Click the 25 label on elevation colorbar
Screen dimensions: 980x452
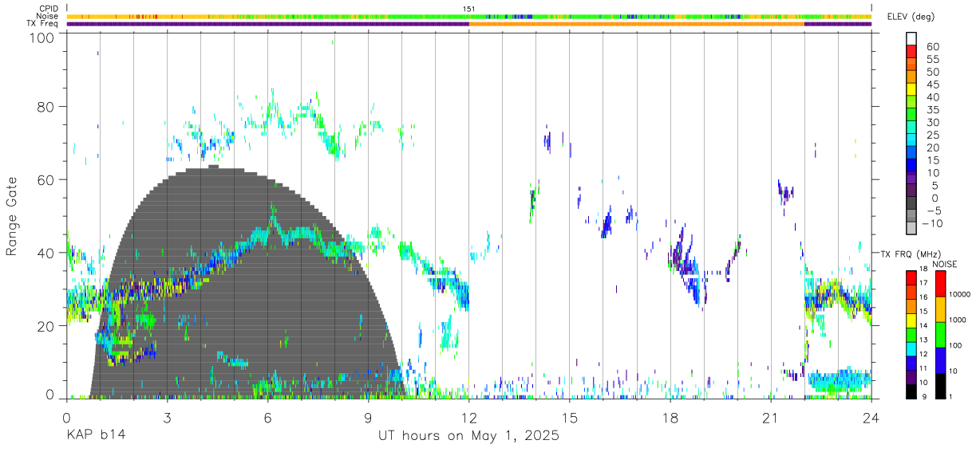932,136
